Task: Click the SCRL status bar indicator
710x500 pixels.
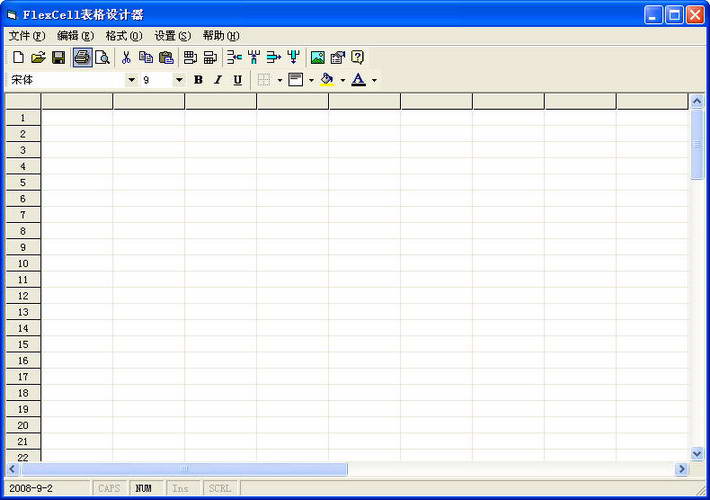Action: 220,489
